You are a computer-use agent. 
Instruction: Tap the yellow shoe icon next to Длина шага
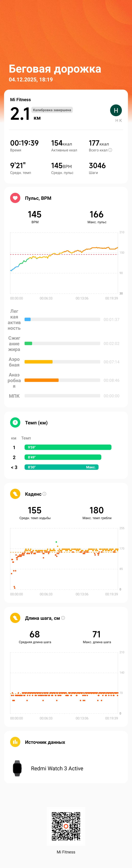coord(15,618)
